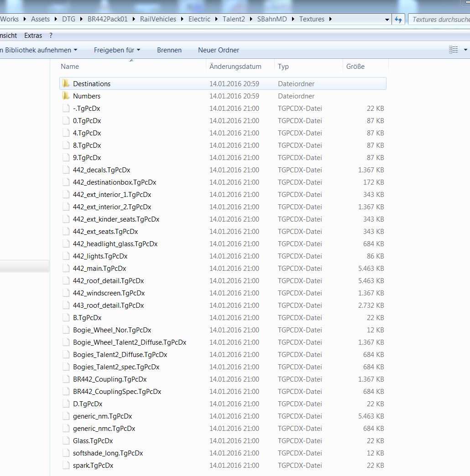470x476 pixels.
Task: Click the 172 KB size cell
Action: pyautogui.click(x=373, y=182)
